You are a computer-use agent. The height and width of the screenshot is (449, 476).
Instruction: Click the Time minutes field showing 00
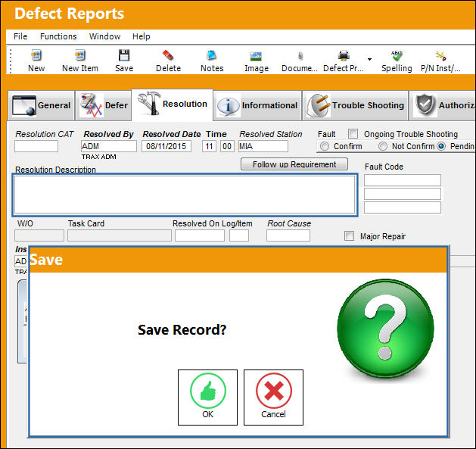point(227,146)
